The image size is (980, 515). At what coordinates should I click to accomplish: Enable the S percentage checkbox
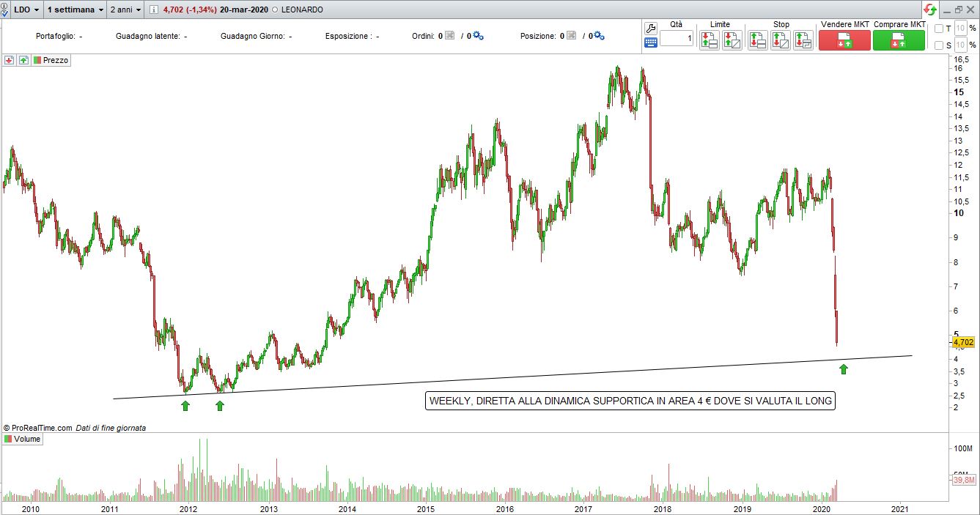tap(939, 45)
